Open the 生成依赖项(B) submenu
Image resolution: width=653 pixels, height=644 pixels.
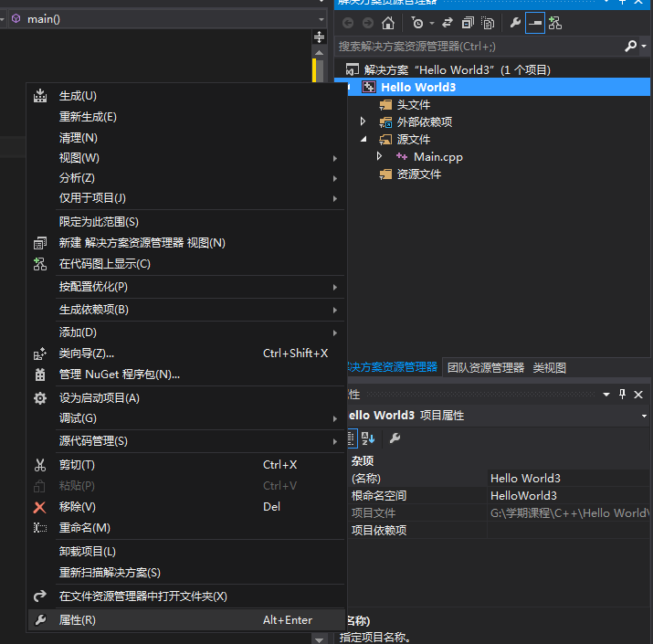(x=185, y=310)
